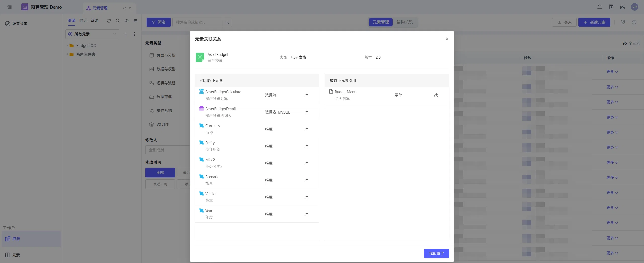Open the 全部成员 modifier dropdown
Image resolution: width=644 pixels, height=263 pixels.
(168, 150)
